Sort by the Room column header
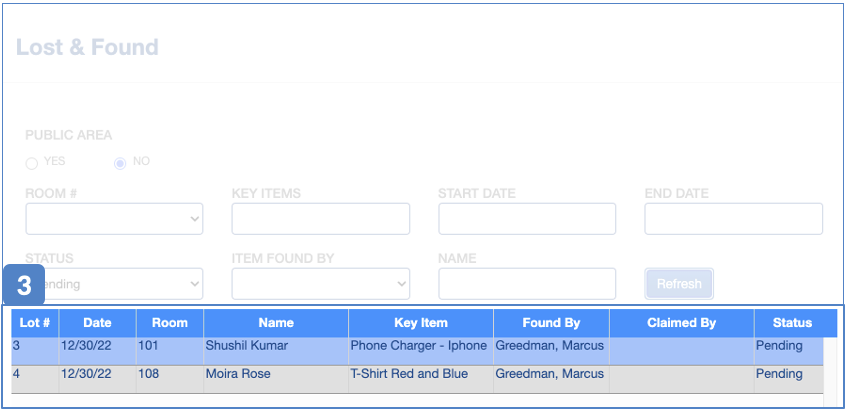Viewport: 849px width, 413px height. (x=170, y=323)
